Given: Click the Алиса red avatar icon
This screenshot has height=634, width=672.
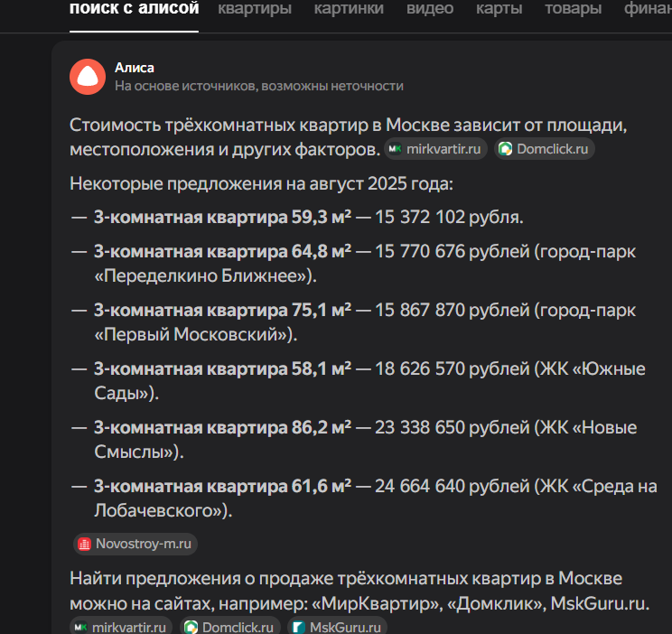Looking at the screenshot, I should [88, 77].
